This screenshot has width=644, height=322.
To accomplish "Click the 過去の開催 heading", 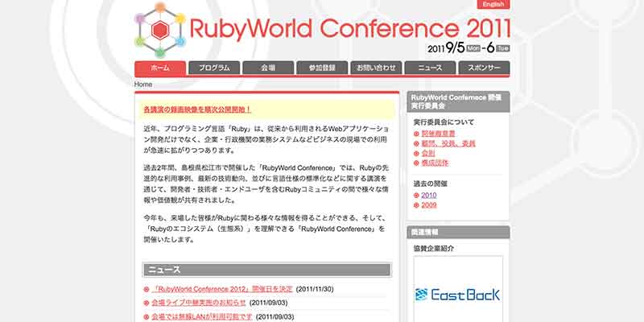I will coord(431,184).
